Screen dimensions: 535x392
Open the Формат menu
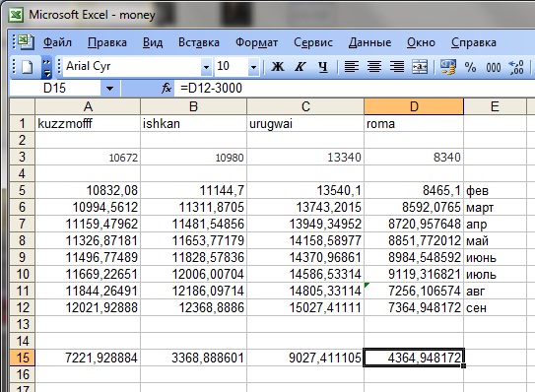click(256, 42)
